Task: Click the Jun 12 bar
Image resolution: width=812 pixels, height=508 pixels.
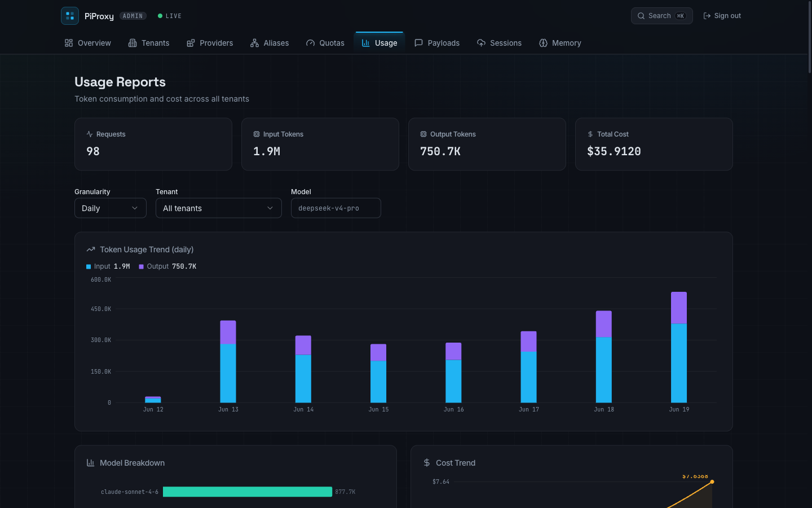Action: [153, 400]
